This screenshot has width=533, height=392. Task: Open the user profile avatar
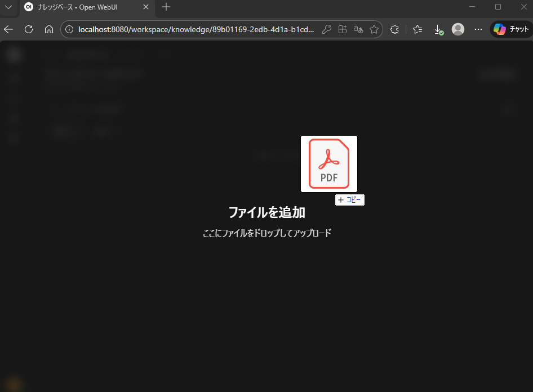click(459, 29)
